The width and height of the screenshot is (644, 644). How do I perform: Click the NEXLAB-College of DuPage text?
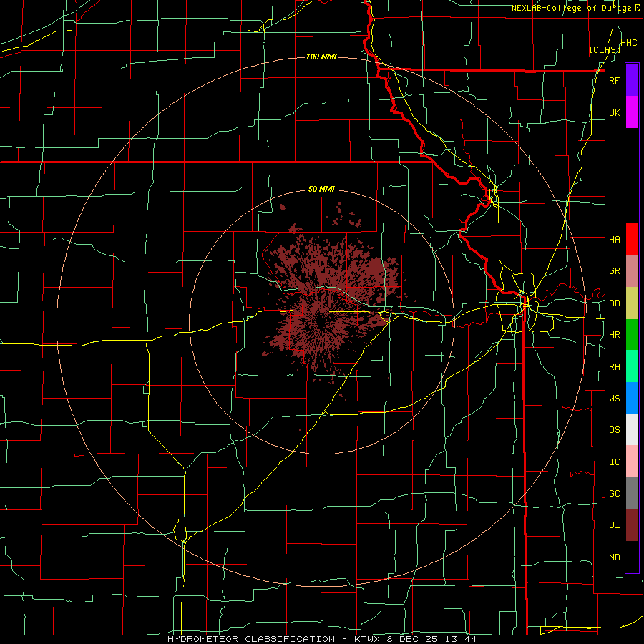pos(571,8)
